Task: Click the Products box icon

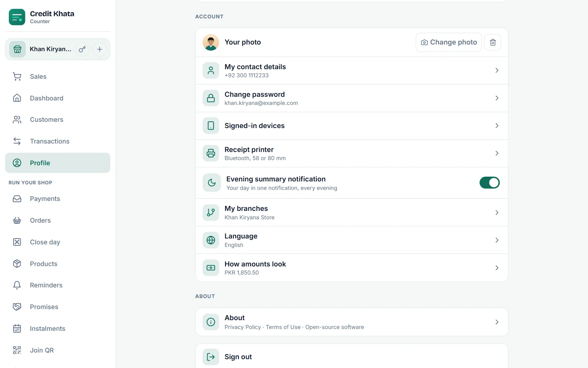Action: (x=17, y=264)
